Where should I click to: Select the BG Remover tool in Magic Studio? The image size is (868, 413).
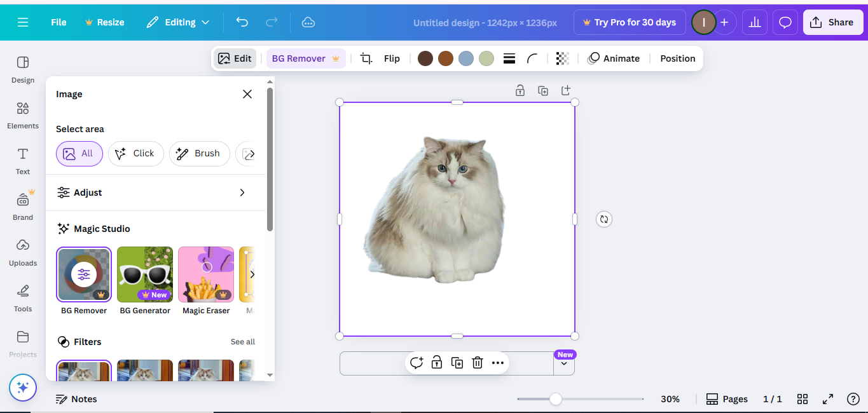tap(83, 274)
